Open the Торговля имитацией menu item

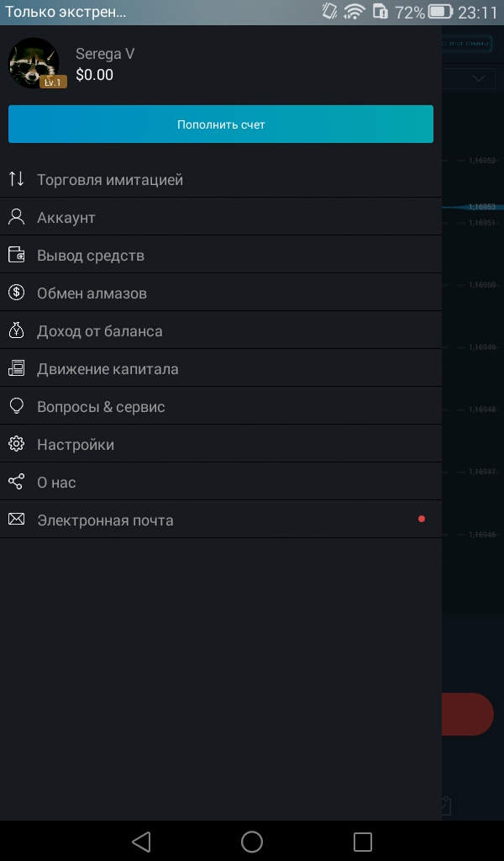point(221,179)
